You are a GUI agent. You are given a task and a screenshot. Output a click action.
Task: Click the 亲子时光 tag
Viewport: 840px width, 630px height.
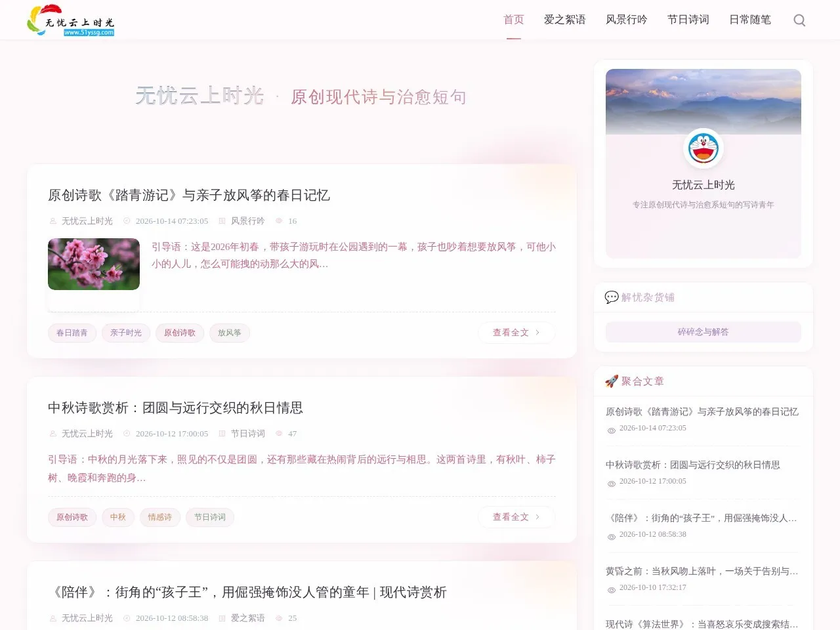[126, 333]
